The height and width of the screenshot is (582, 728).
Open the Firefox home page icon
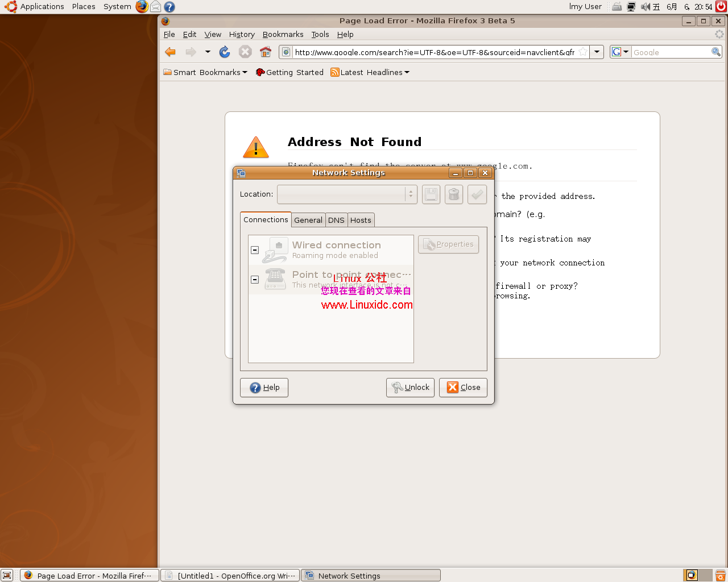(x=265, y=52)
